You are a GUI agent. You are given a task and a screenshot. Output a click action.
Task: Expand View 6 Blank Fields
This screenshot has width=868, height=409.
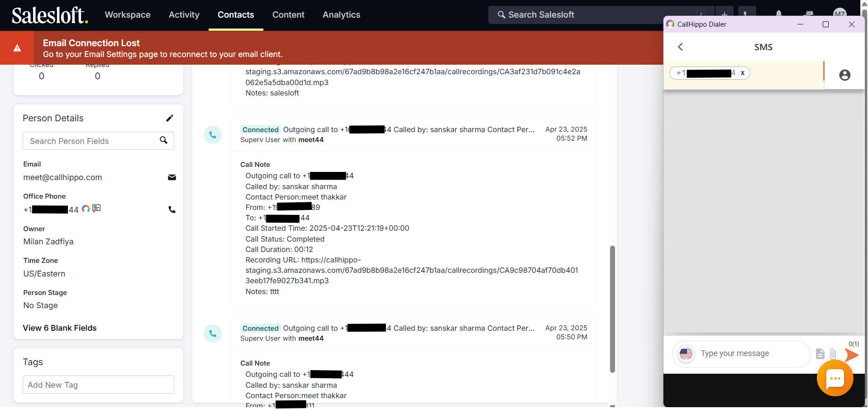click(x=60, y=328)
